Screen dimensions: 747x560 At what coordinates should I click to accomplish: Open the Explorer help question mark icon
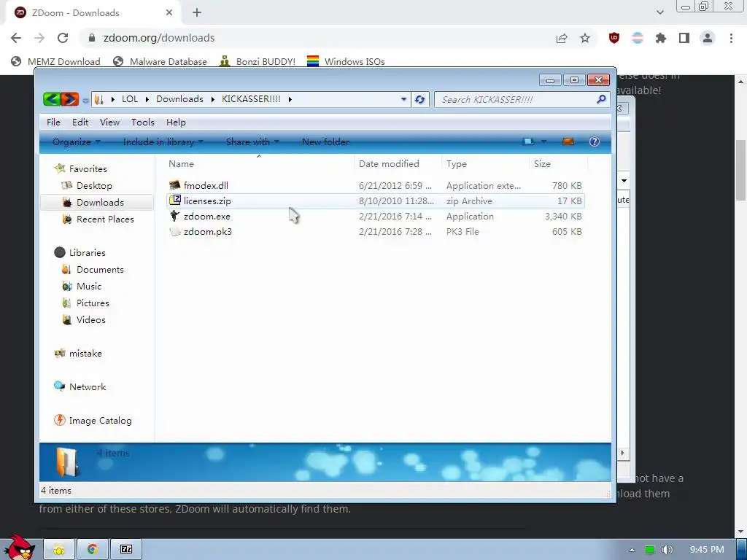[594, 141]
